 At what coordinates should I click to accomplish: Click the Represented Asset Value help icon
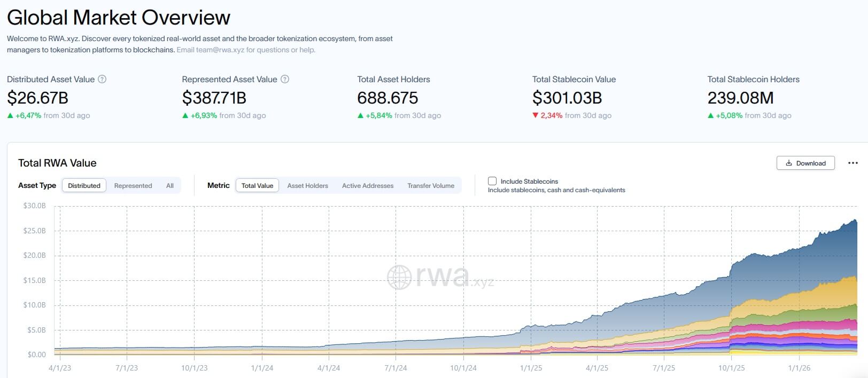[285, 79]
